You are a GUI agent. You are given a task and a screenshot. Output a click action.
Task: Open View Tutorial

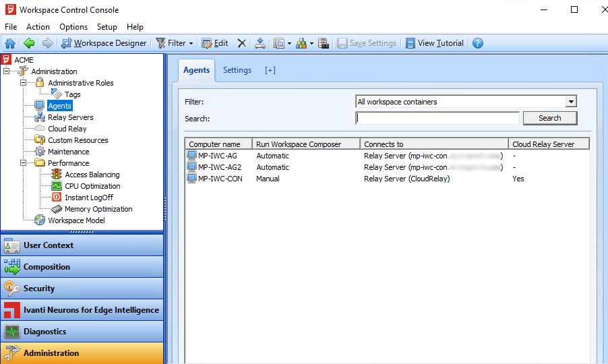(434, 43)
